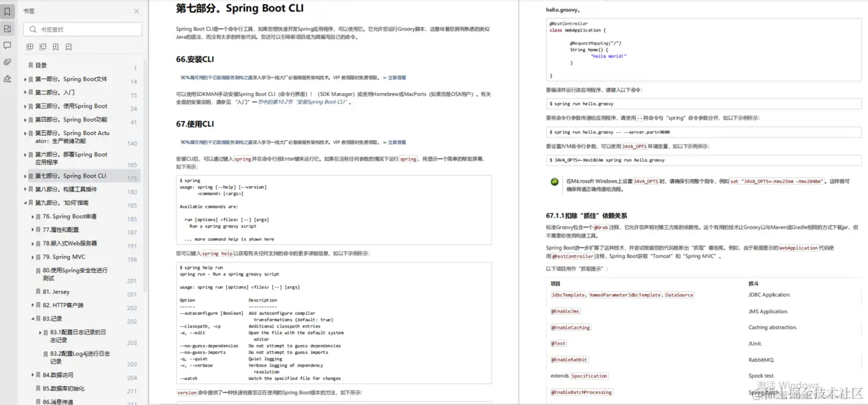
Task: Open 86.消息传递 bookmark
Action: point(58,402)
